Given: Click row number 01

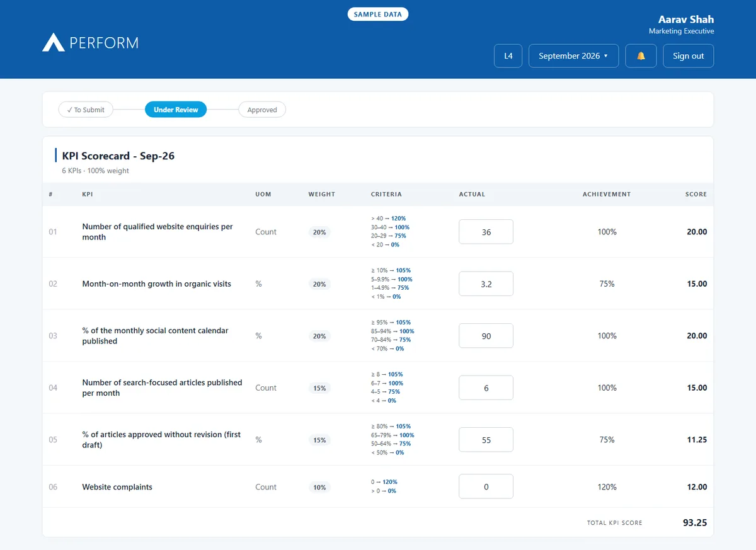Looking at the screenshot, I should click(53, 232).
